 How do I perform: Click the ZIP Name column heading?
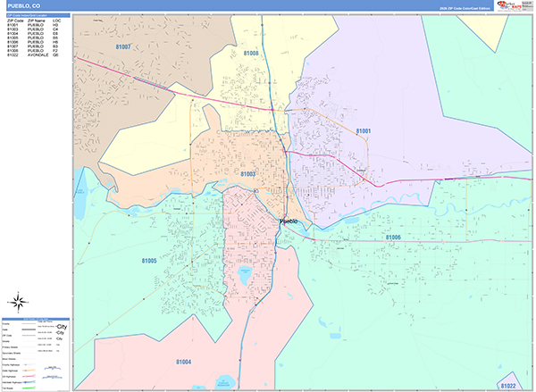tap(36, 20)
